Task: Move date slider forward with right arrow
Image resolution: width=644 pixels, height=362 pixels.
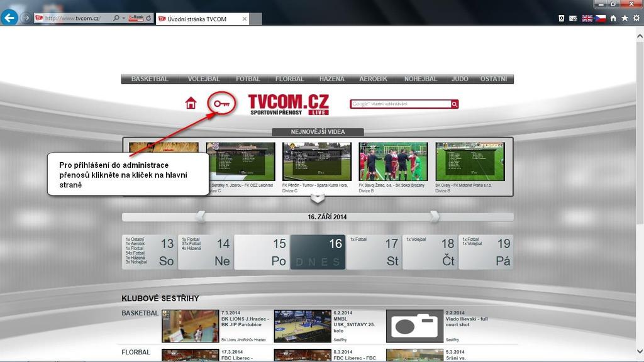Action: 435,216
